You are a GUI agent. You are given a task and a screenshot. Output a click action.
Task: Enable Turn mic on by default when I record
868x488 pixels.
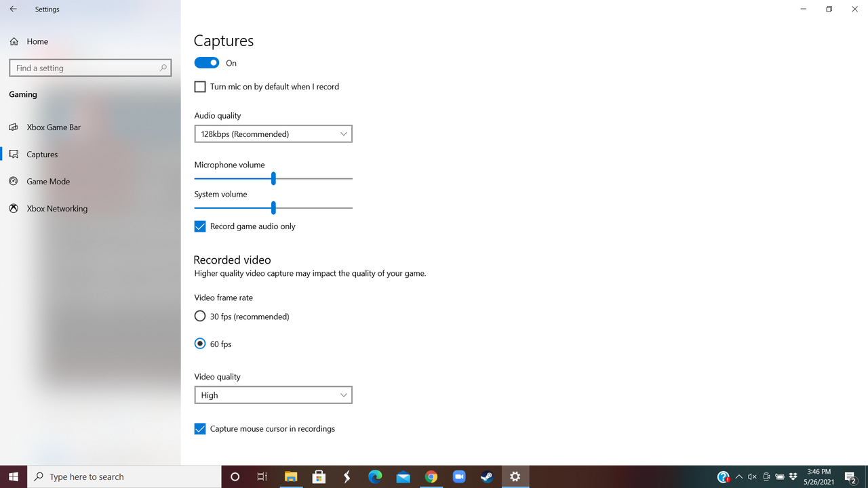coord(200,87)
